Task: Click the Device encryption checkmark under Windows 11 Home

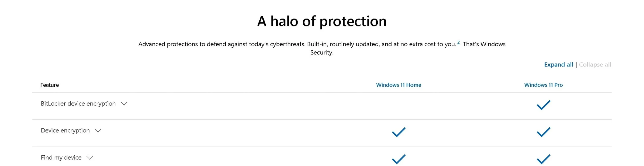Action: pos(399,132)
